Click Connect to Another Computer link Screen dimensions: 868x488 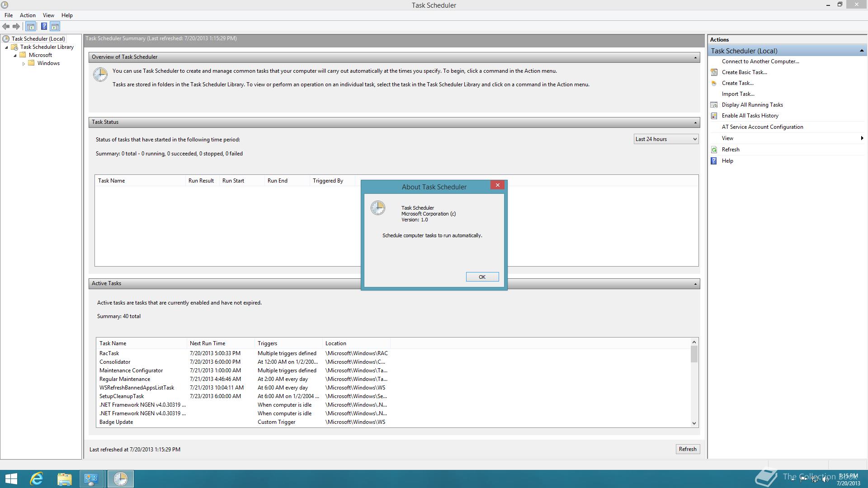point(760,61)
